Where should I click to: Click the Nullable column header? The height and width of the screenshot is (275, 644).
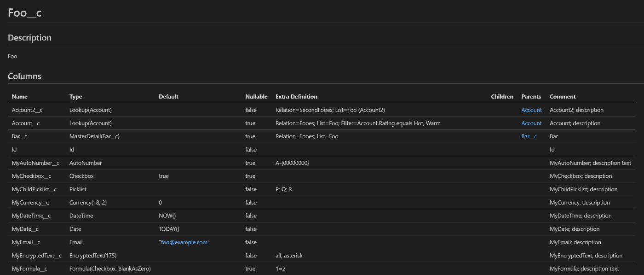click(x=256, y=97)
